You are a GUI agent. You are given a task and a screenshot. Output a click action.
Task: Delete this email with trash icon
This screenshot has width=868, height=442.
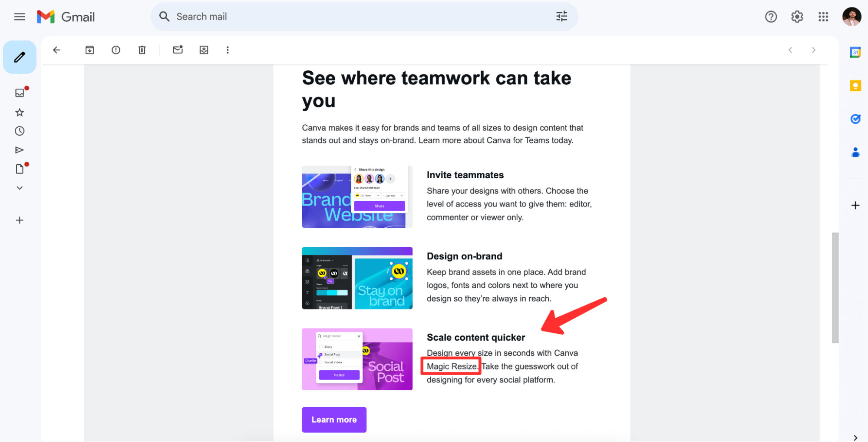click(142, 50)
